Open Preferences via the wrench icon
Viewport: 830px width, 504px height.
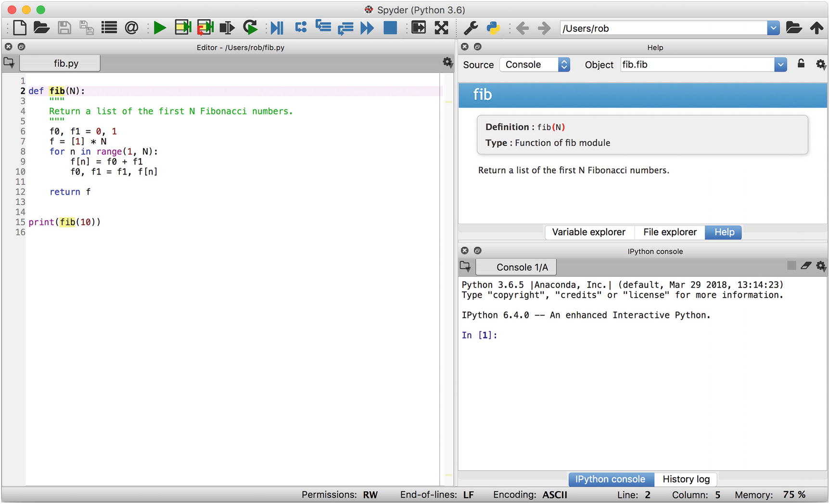point(470,28)
